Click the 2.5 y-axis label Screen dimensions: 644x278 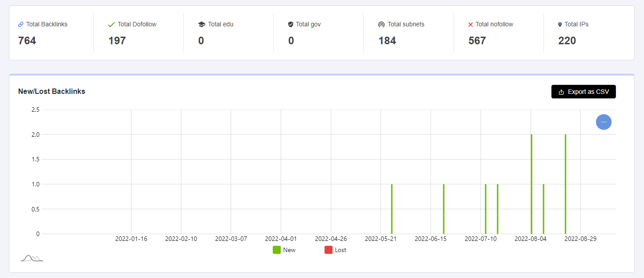(x=35, y=110)
